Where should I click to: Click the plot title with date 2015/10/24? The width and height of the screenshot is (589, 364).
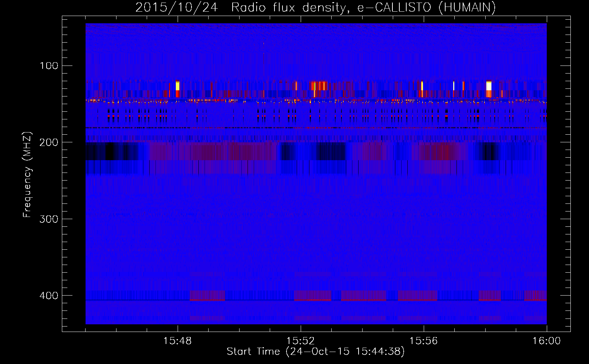click(315, 7)
